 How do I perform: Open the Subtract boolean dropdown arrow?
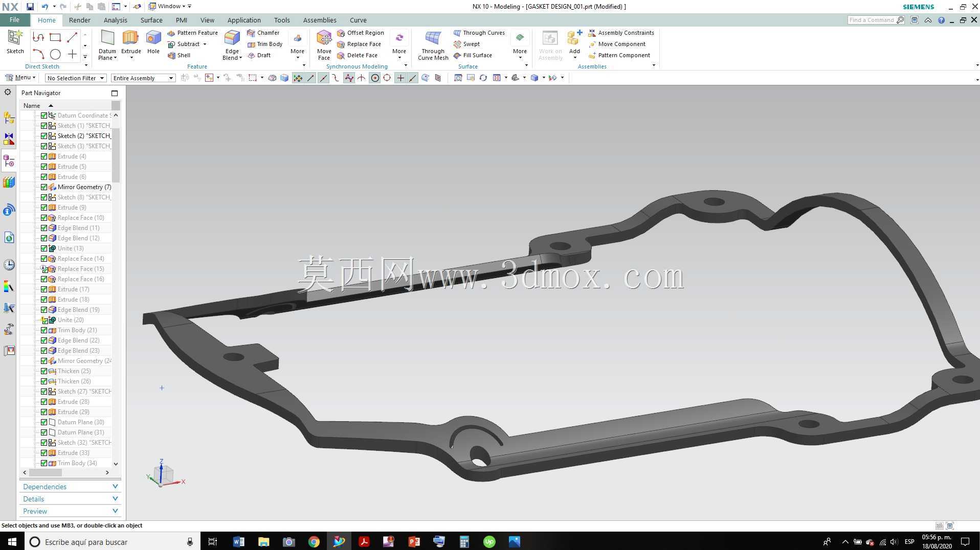click(205, 44)
